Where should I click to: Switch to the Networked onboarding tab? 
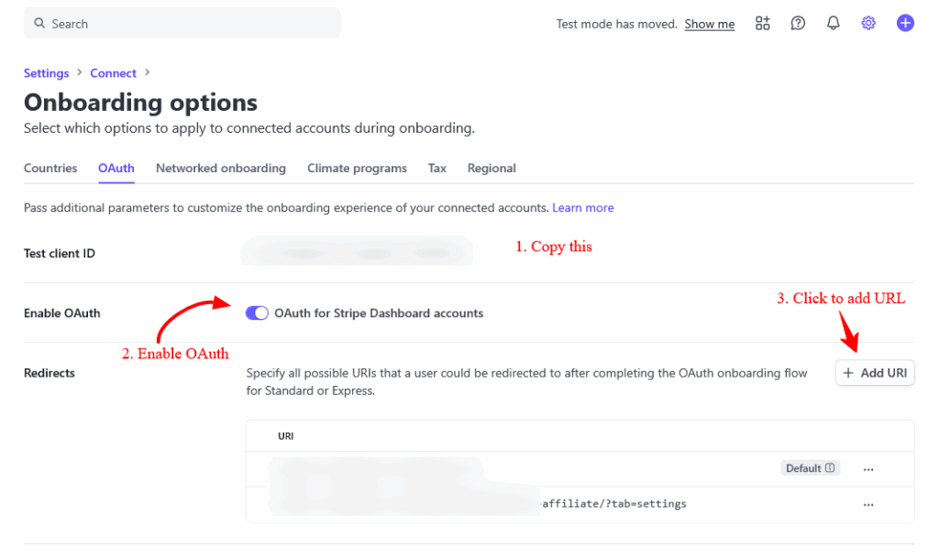click(x=221, y=169)
